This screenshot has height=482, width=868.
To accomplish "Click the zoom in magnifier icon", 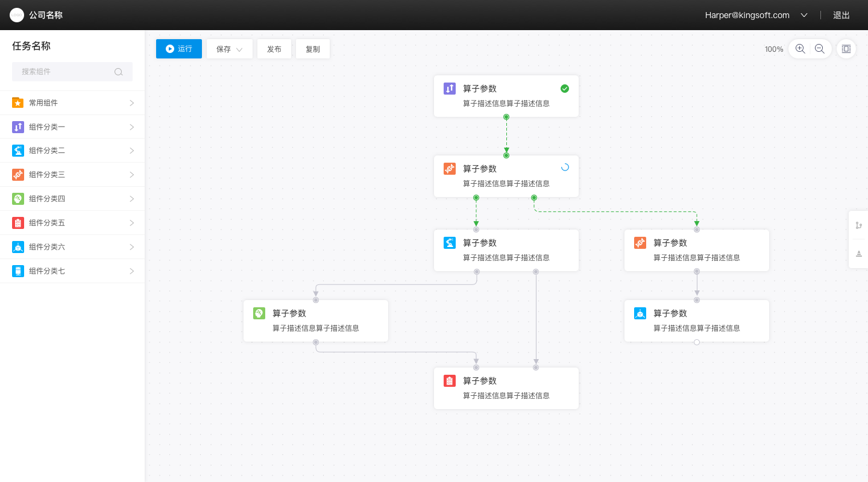I will click(x=800, y=49).
